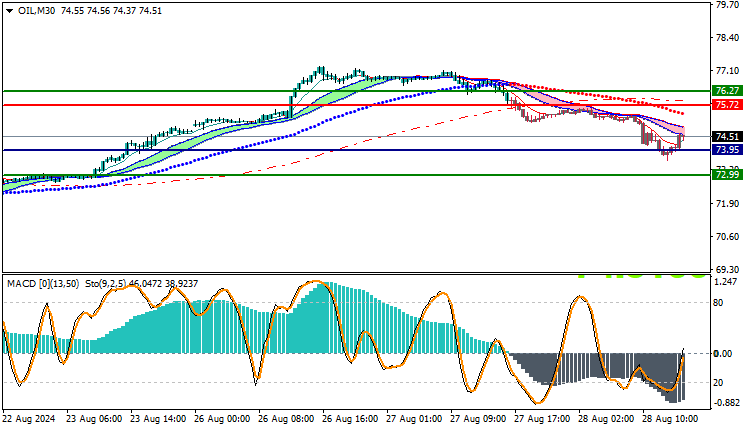Select the 23 Aug 06:00 time label
Image resolution: width=750 pixels, height=430 pixels.
pos(94,419)
